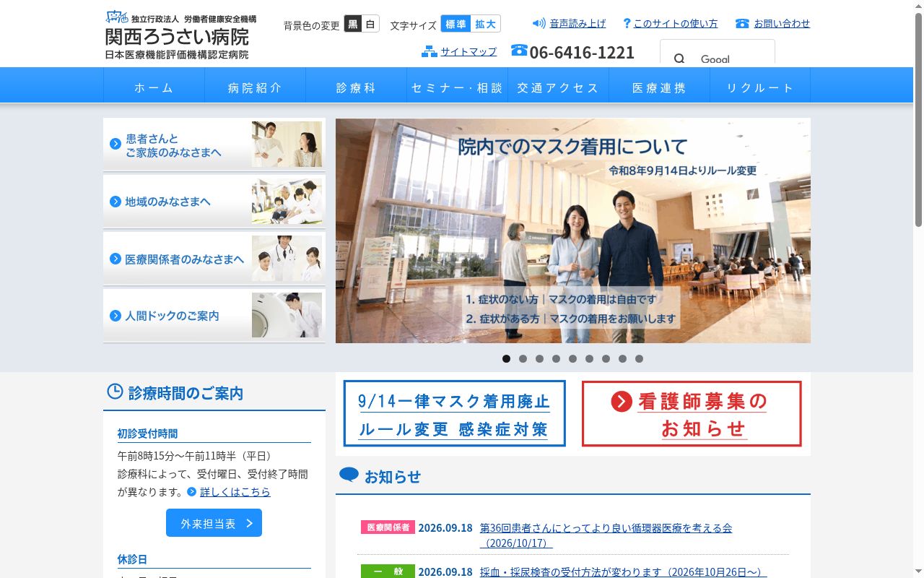Viewport: 924px width, 578px height.
Task: Open the ホーム menu item
Action: point(154,85)
